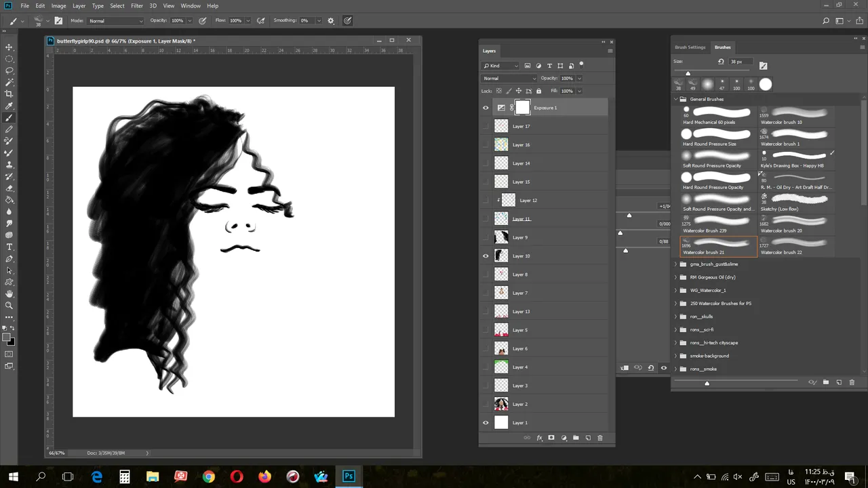Collapse the General Brushes group
The image size is (868, 488).
pos(675,100)
